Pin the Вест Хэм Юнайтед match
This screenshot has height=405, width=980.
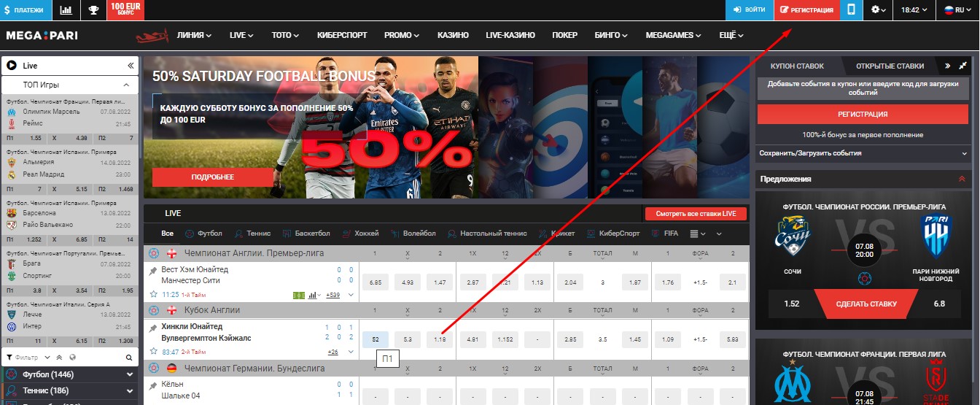tap(153, 271)
